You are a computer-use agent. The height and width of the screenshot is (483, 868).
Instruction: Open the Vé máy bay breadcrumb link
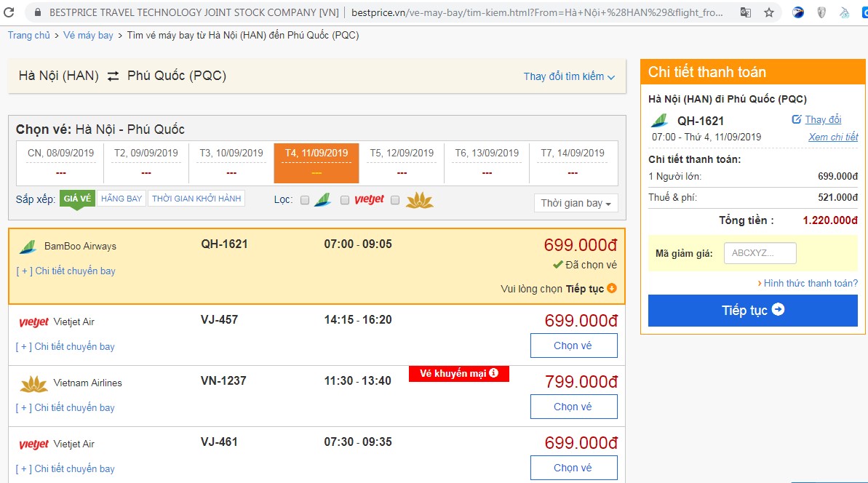[x=88, y=36]
